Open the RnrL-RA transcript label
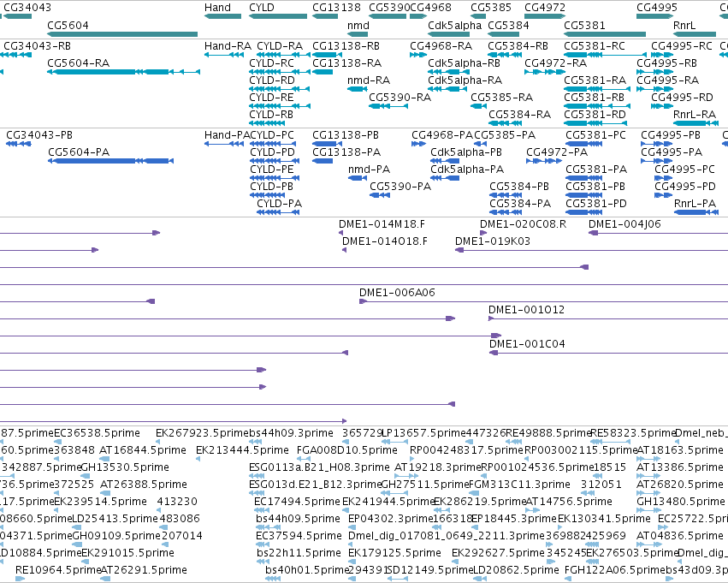 point(695,114)
